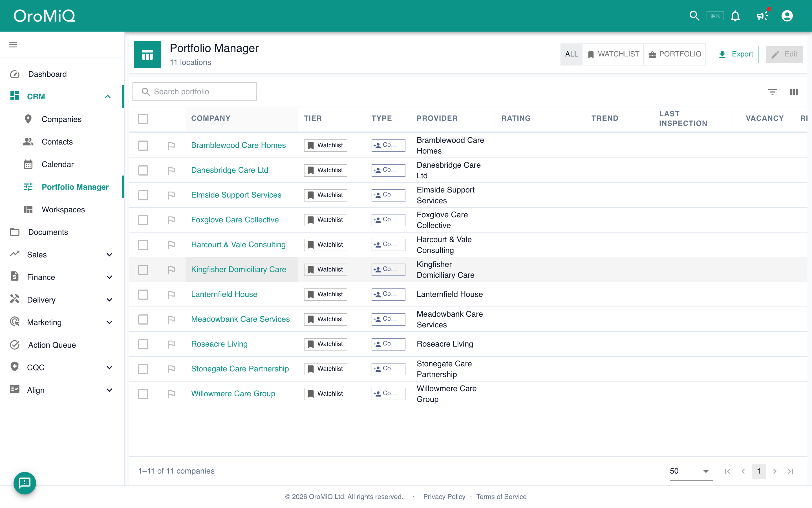Focus the Search portfolio field

pos(195,92)
